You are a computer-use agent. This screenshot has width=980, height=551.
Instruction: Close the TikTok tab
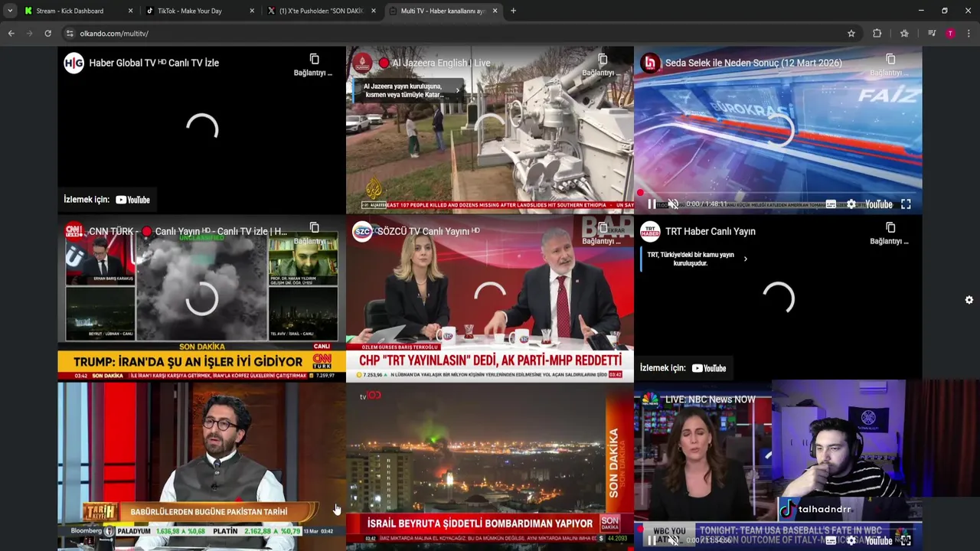click(252, 11)
